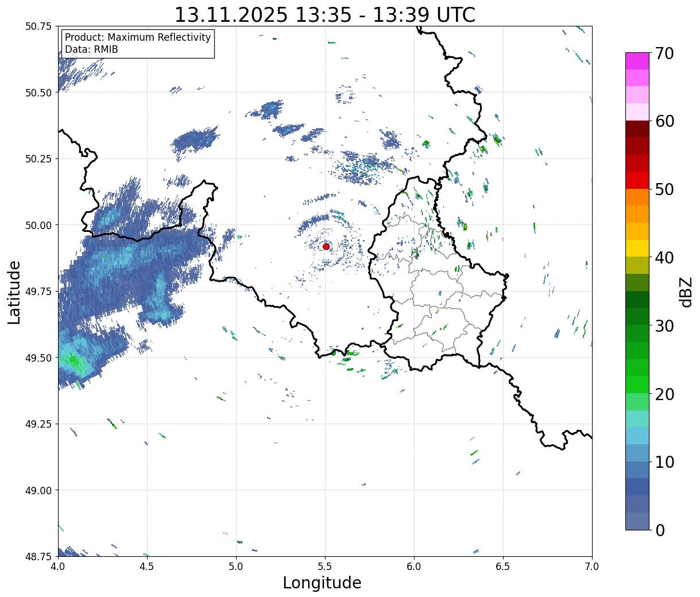Pick the red 50 dBZ color band
The height and width of the screenshot is (597, 700).
pyautogui.click(x=637, y=180)
